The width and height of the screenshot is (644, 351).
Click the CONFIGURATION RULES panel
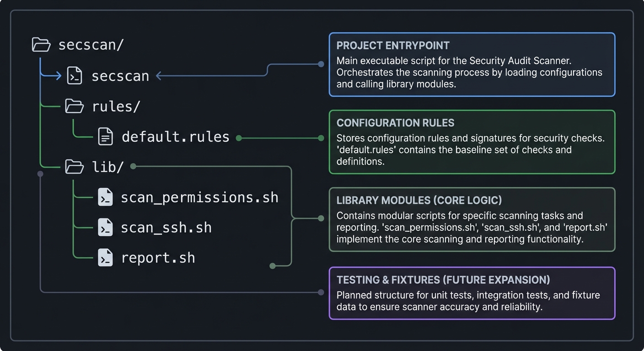point(472,142)
